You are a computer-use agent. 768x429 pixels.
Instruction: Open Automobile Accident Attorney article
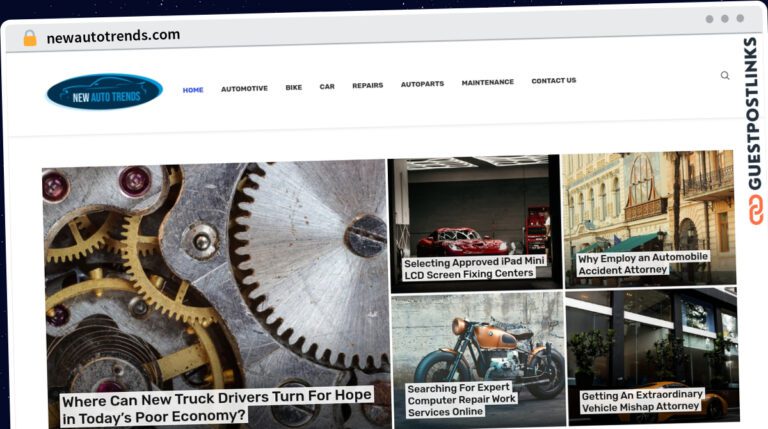(x=643, y=263)
